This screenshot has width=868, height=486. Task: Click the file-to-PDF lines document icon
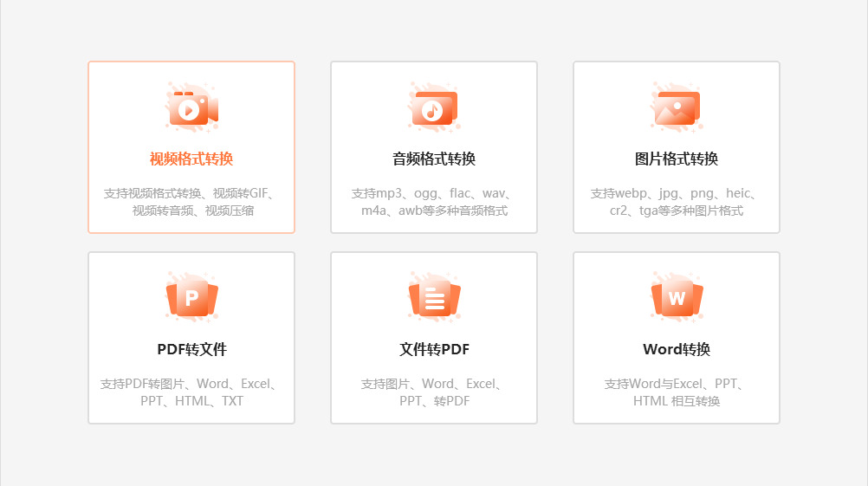point(434,298)
